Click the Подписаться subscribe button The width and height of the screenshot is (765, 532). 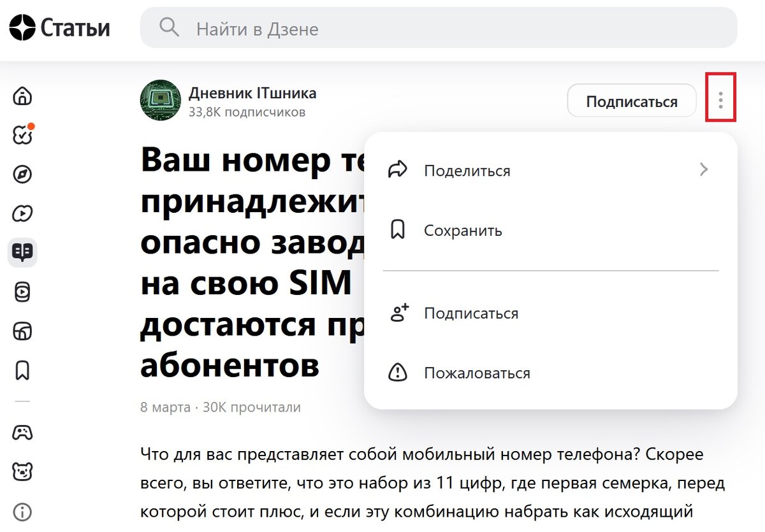[631, 100]
